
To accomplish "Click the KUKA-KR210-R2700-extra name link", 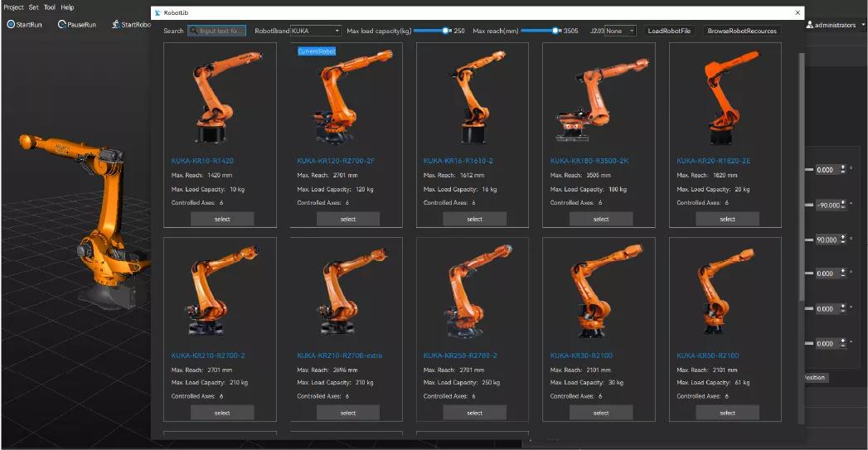I will click(x=339, y=356).
